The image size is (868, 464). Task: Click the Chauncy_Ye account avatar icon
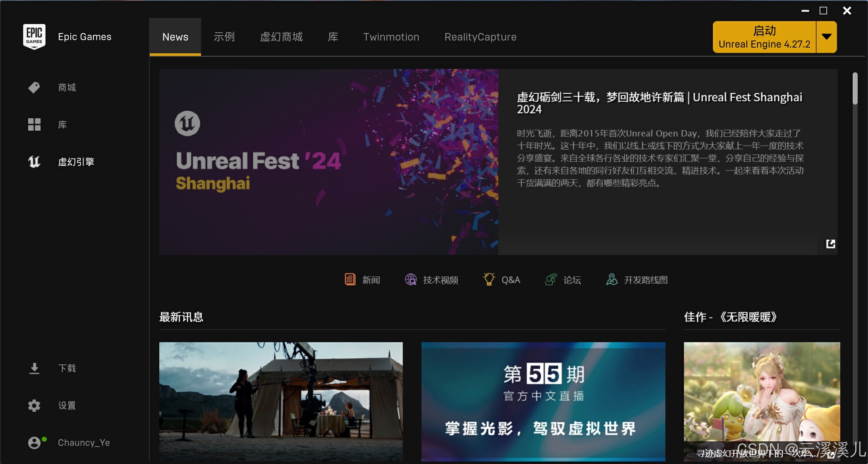coord(34,442)
